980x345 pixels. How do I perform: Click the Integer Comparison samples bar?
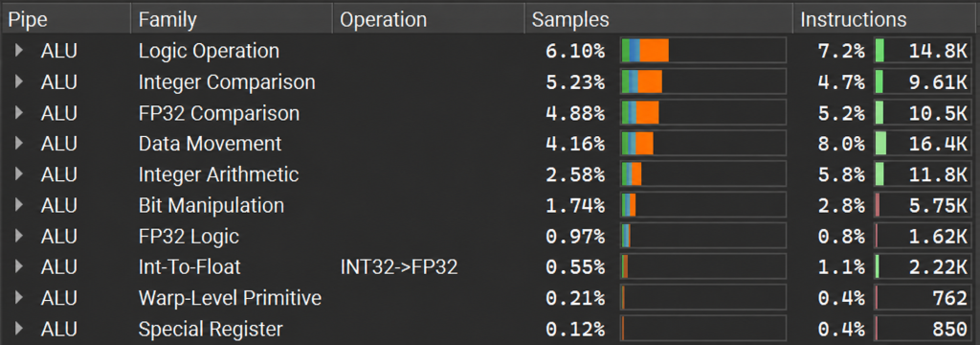click(703, 81)
